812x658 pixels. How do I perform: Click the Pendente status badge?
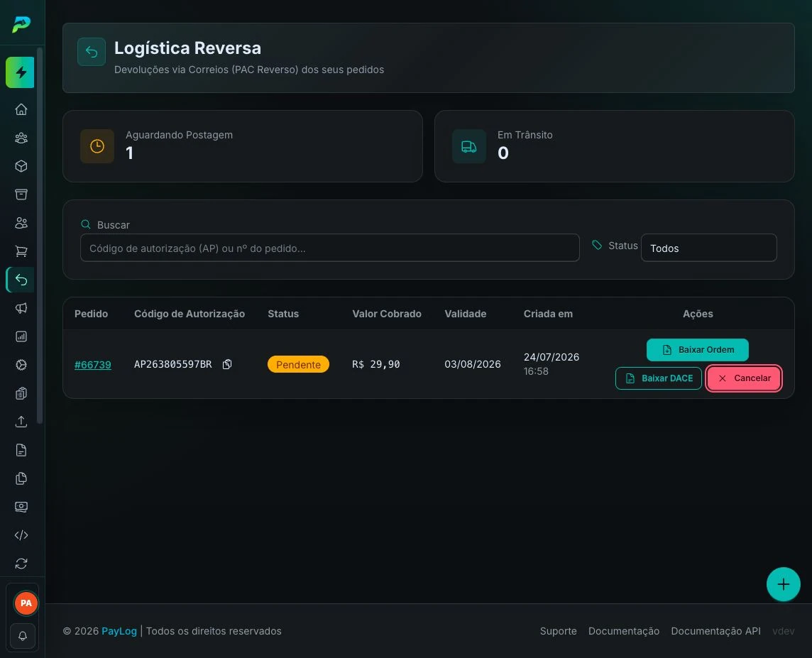click(x=298, y=364)
